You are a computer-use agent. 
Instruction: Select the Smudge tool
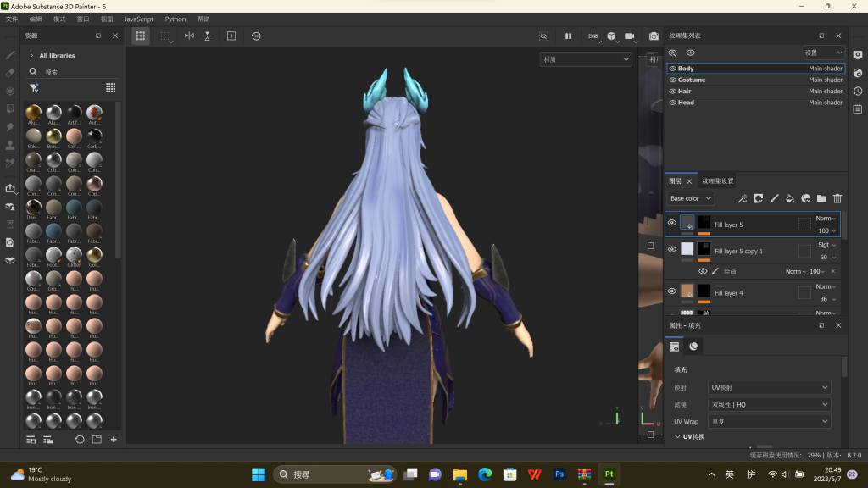coord(10,127)
